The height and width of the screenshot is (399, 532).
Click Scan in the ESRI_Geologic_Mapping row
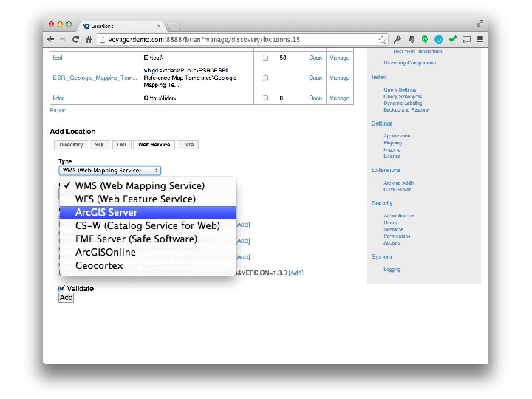tap(316, 78)
